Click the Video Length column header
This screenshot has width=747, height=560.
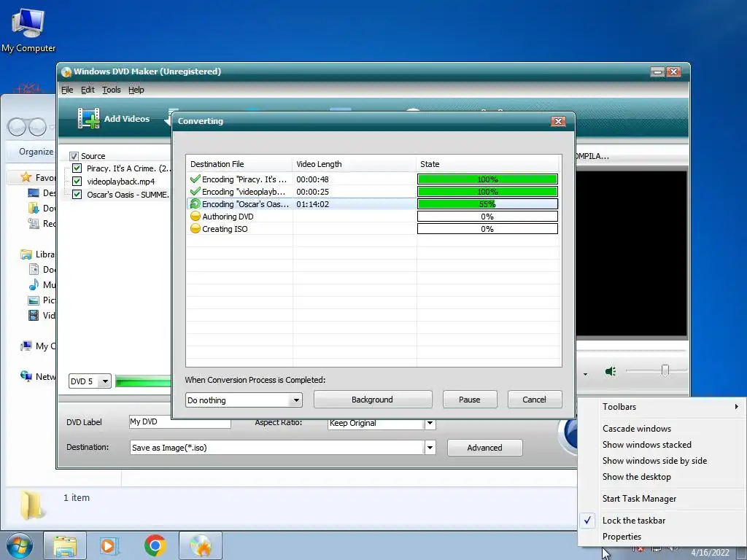point(354,164)
